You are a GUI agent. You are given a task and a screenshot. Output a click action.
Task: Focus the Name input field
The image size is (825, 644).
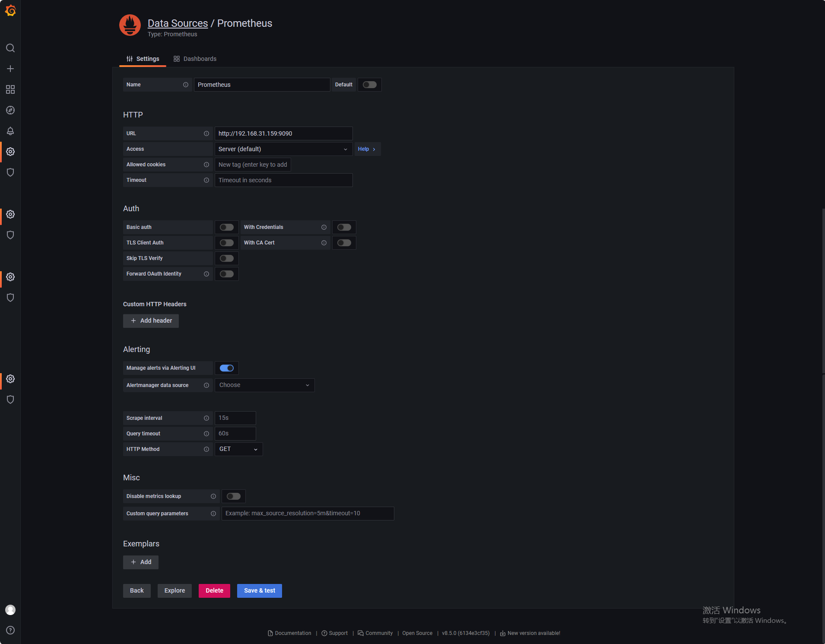point(262,85)
